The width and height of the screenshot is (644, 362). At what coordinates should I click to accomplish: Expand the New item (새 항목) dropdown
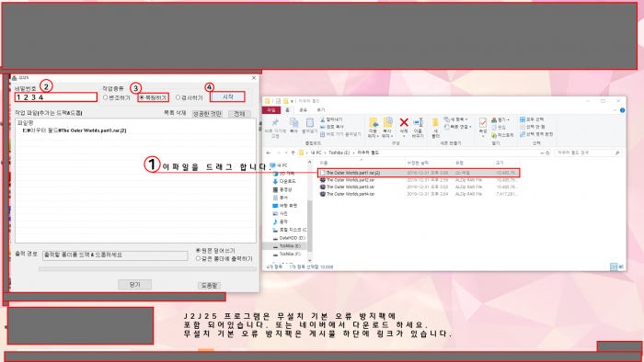pyautogui.click(x=456, y=119)
